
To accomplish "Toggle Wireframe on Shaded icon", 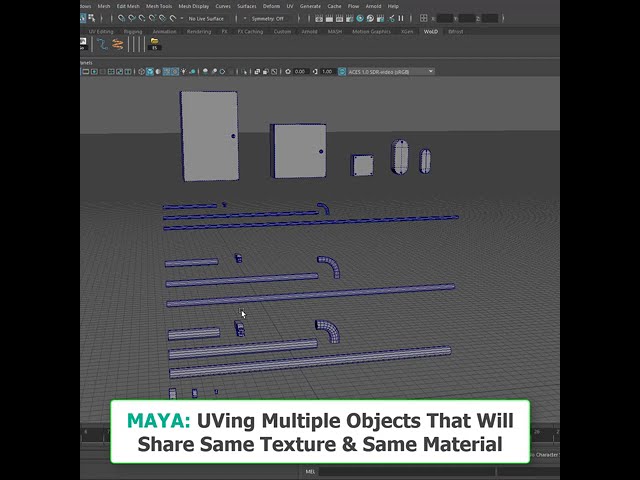I will coord(167,71).
